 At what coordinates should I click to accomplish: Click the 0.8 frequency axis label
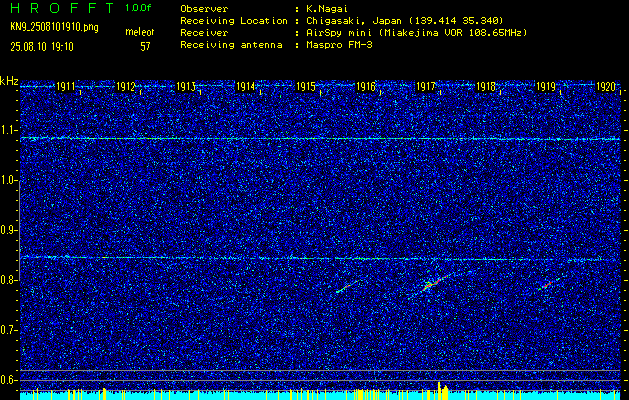[x=9, y=280]
